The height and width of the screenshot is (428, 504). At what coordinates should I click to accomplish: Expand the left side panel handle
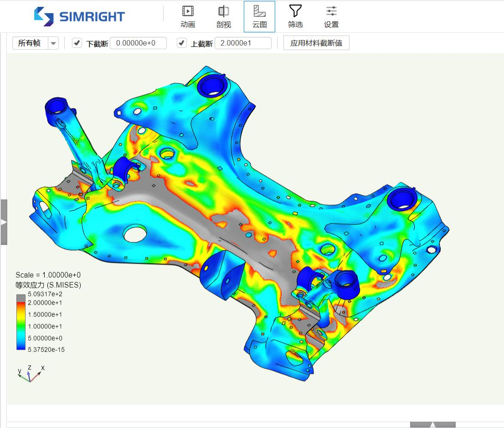click(4, 222)
